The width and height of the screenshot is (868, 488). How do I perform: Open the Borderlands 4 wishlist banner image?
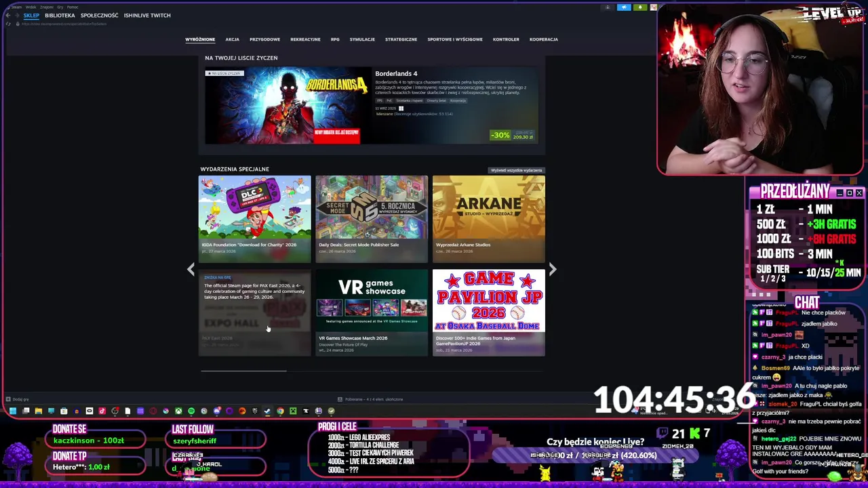point(288,105)
